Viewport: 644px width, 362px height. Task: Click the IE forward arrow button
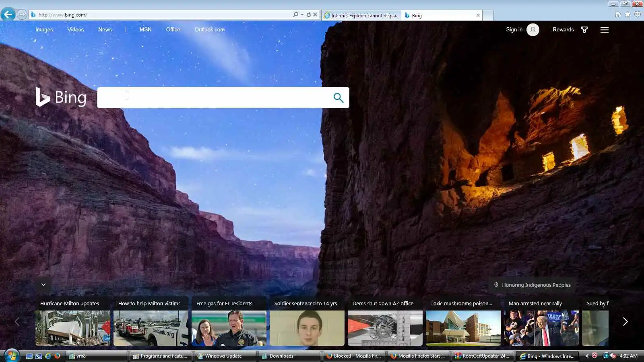[x=22, y=15]
